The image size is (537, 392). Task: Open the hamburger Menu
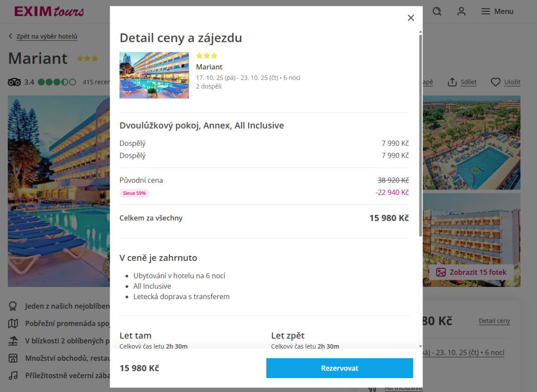[x=497, y=12]
